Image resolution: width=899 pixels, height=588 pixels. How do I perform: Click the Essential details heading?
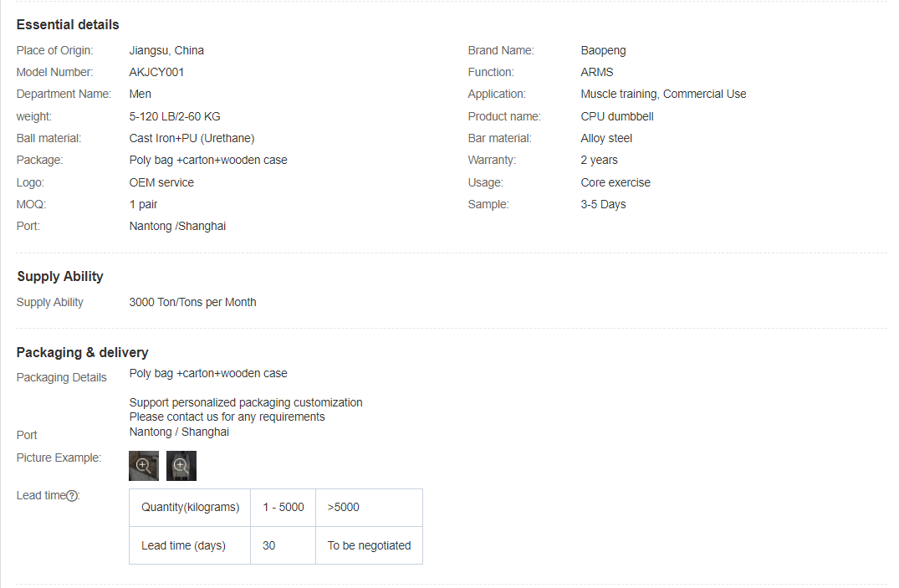click(68, 25)
